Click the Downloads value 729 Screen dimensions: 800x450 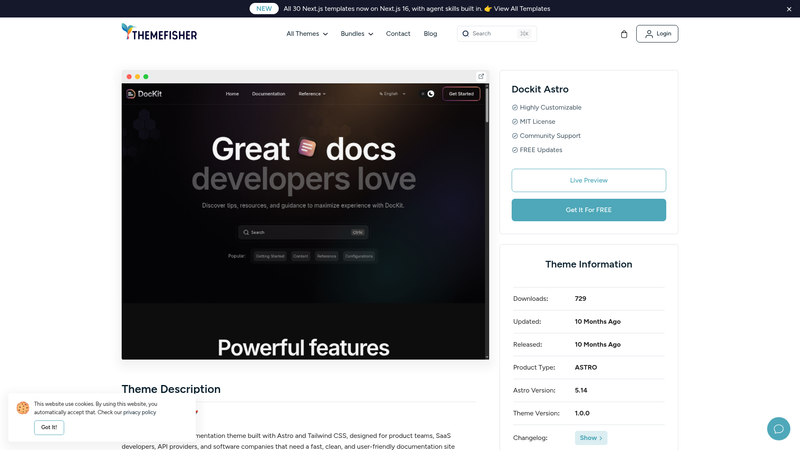tap(580, 298)
